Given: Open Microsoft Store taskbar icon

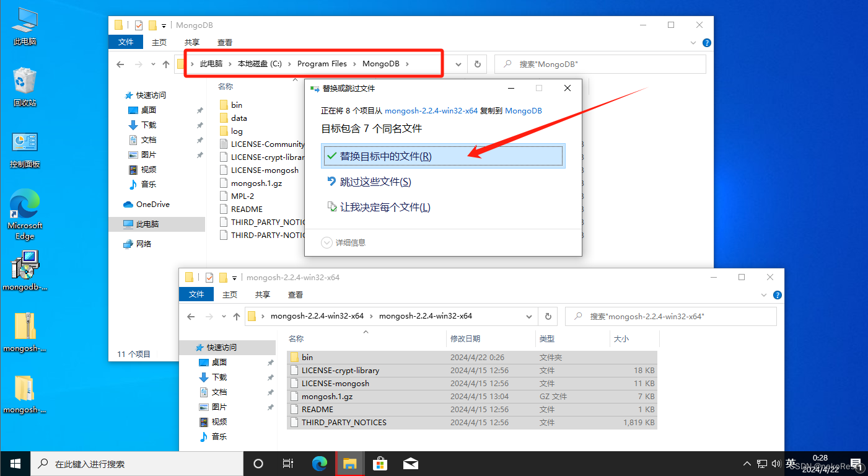Looking at the screenshot, I should pyautogui.click(x=380, y=464).
